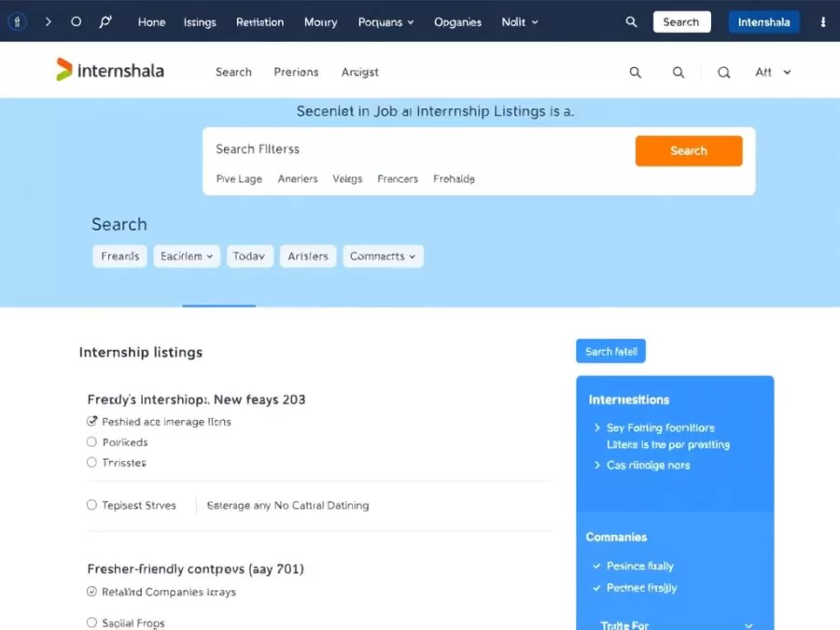Select the Istings menu item
The height and width of the screenshot is (630, 840).
tap(199, 21)
